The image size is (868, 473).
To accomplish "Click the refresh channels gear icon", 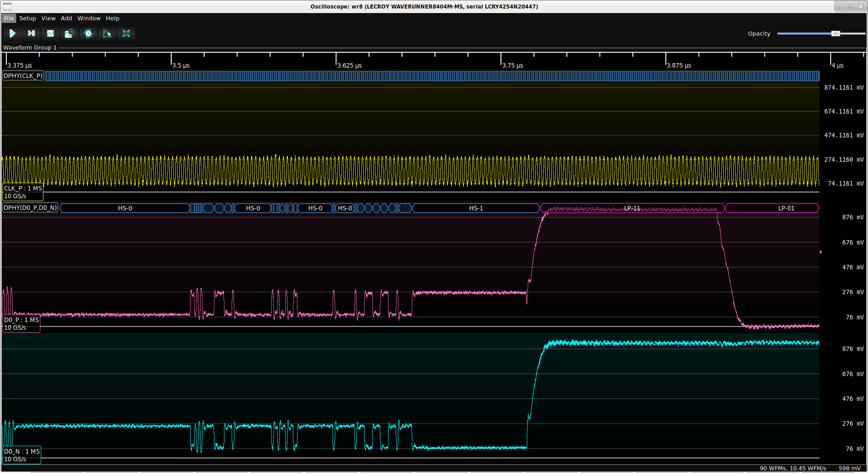I will 88,33.
